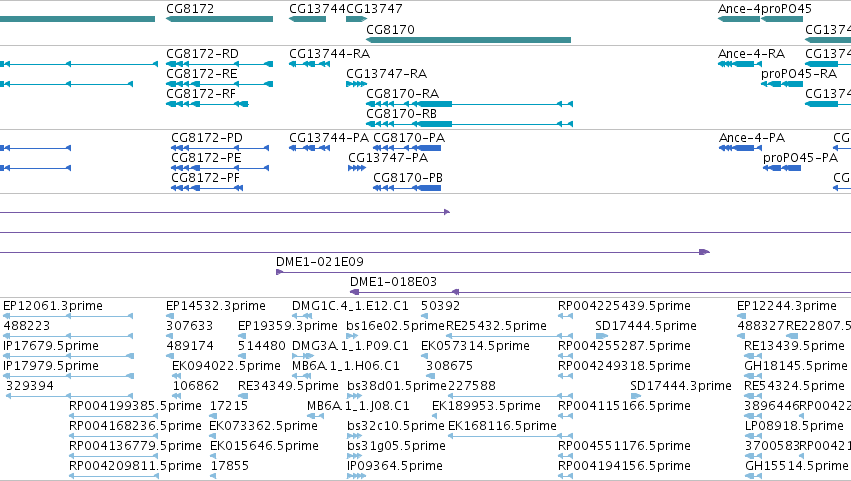
Task: Open the 329394 EST label
Action: pos(30,387)
